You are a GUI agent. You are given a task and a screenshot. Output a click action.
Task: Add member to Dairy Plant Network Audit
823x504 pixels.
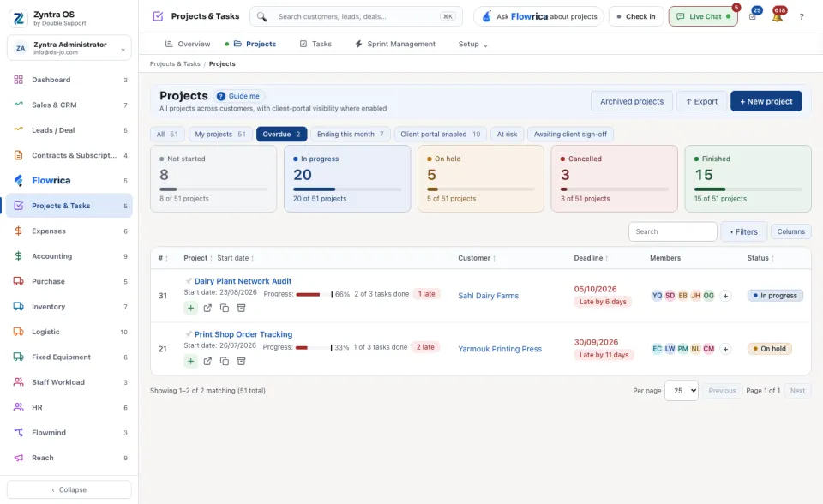(725, 296)
